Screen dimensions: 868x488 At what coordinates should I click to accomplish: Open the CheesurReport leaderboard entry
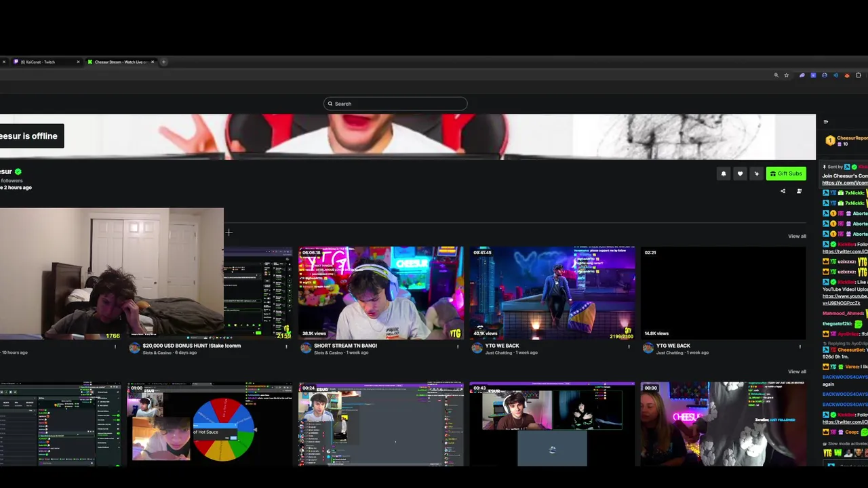point(846,140)
